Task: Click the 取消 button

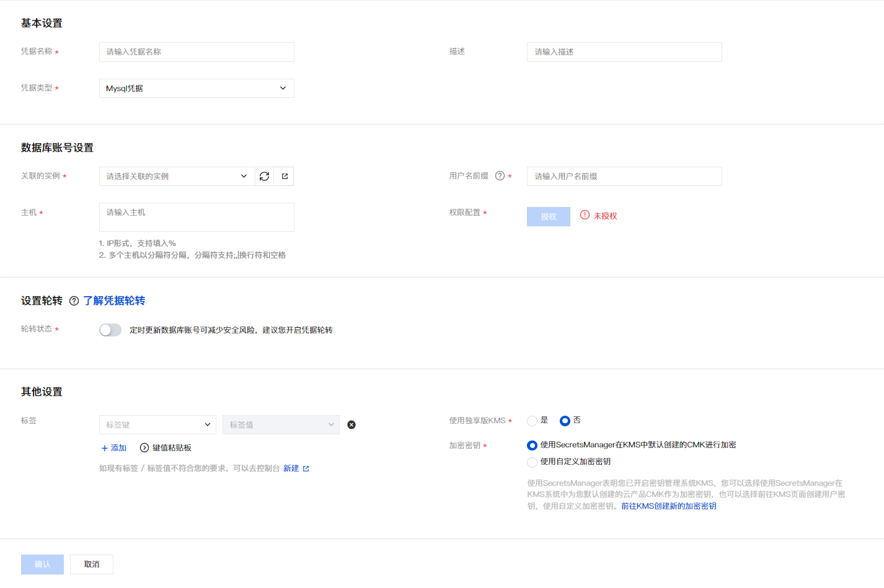Action: [92, 564]
